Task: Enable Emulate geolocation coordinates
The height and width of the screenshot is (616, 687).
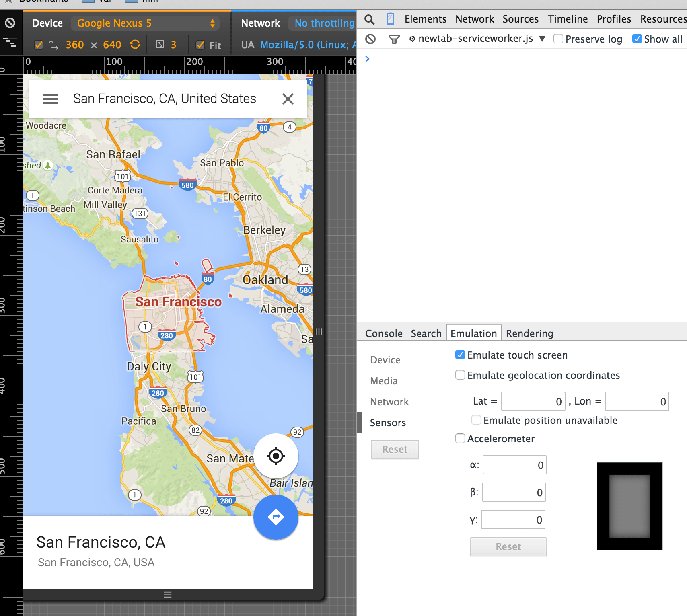Action: pyautogui.click(x=460, y=375)
